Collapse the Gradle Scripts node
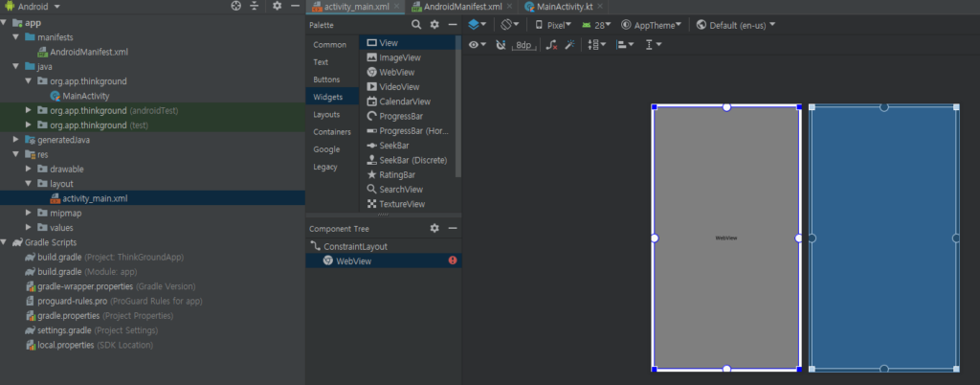This screenshot has width=980, height=385. [x=4, y=242]
